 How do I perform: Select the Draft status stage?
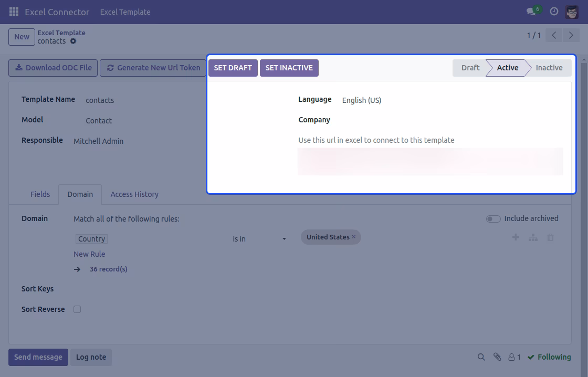point(470,68)
